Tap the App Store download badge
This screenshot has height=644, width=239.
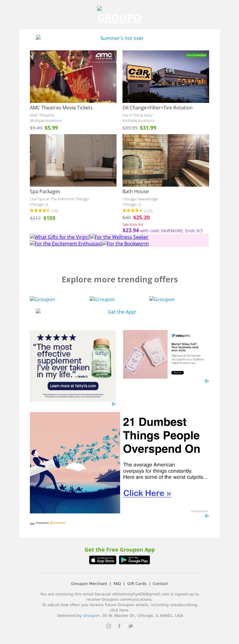(103, 560)
